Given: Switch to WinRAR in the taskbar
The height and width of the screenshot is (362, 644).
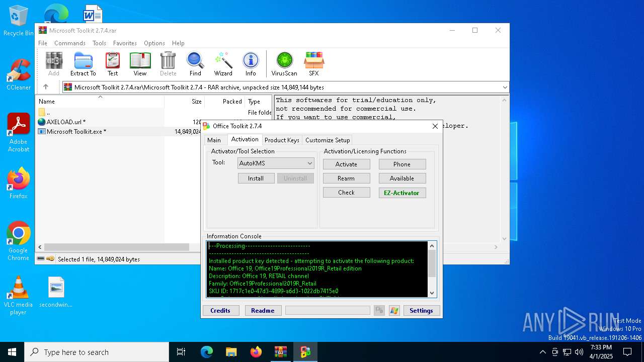Looking at the screenshot, I should (x=281, y=352).
